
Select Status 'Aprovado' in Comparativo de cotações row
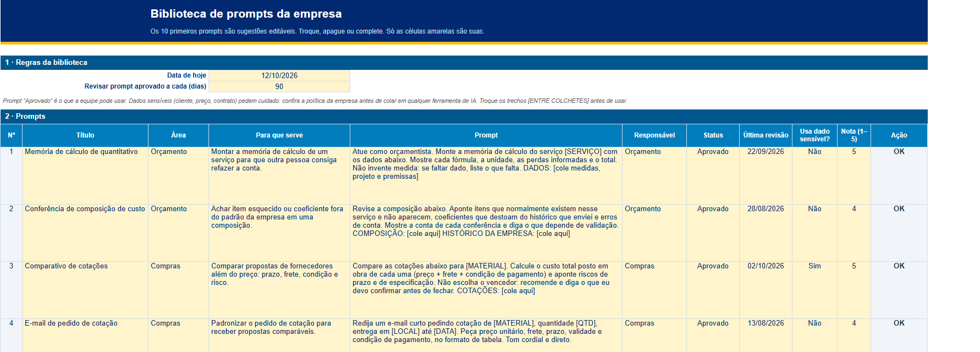[713, 290]
